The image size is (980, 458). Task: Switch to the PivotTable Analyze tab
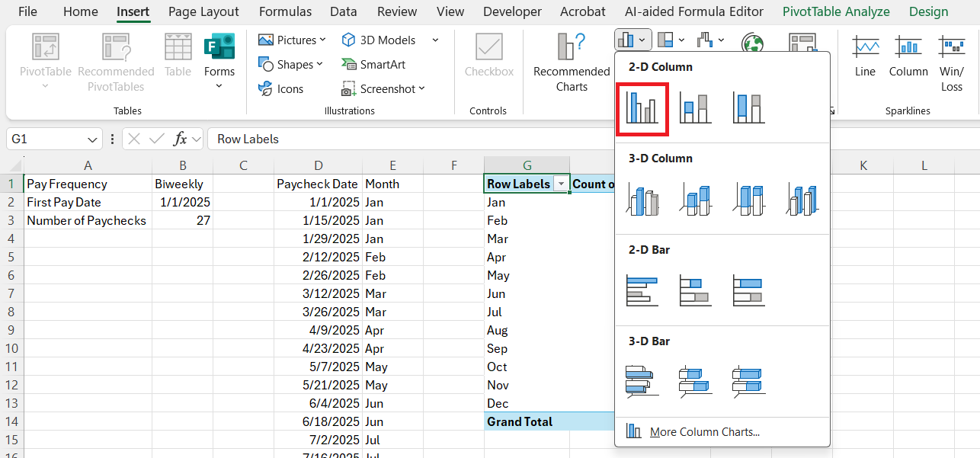click(x=836, y=11)
